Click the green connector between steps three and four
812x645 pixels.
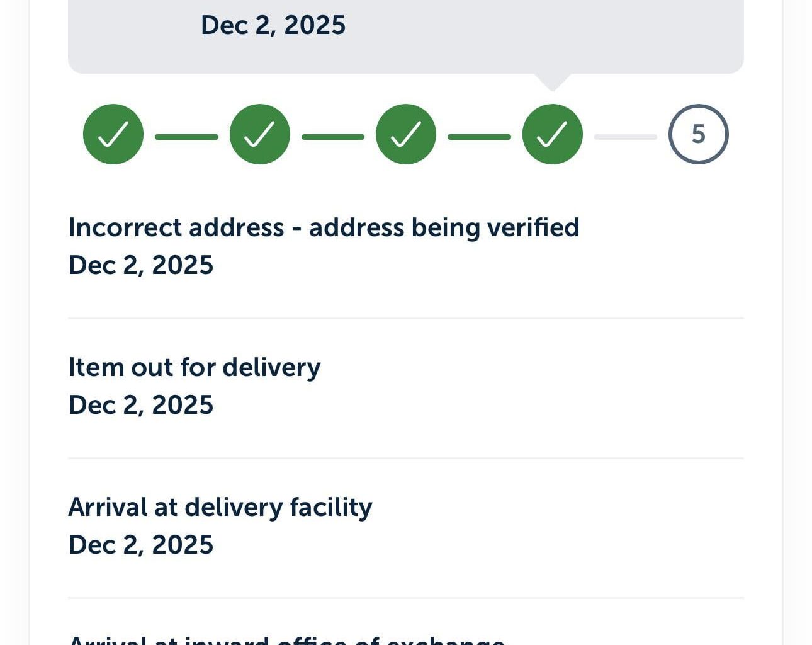479,137
